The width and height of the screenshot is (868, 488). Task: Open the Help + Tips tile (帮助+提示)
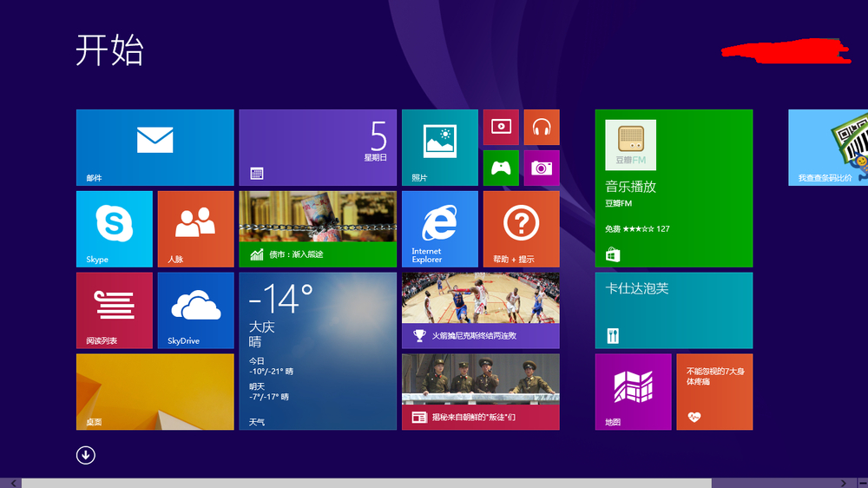(x=522, y=228)
